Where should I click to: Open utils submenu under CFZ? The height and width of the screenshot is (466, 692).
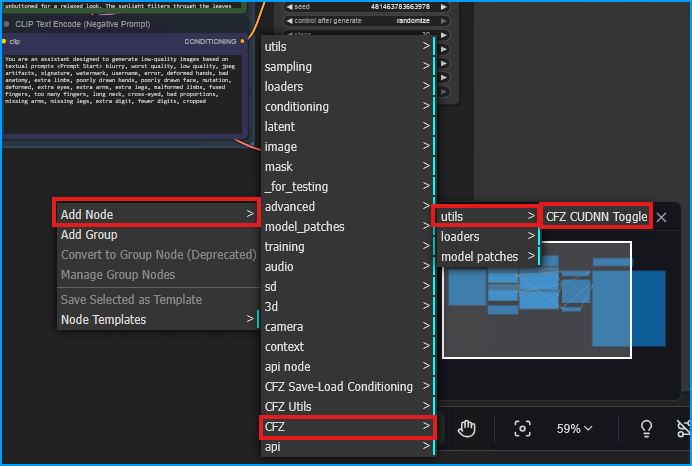pyautogui.click(x=487, y=216)
